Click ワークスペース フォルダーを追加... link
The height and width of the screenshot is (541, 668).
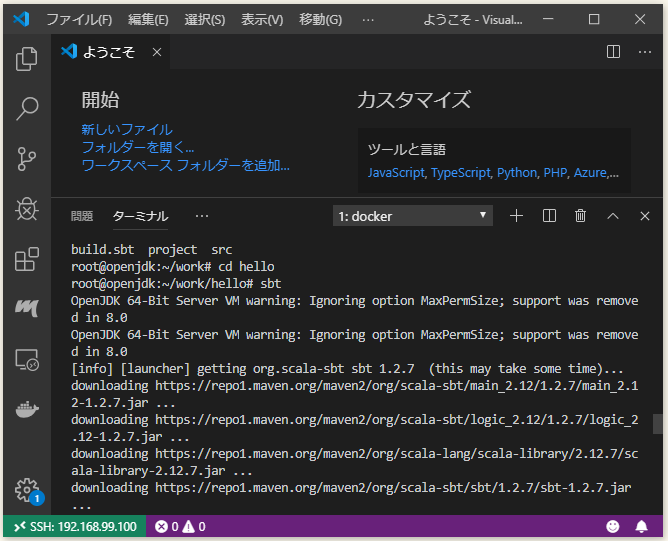tap(185, 165)
